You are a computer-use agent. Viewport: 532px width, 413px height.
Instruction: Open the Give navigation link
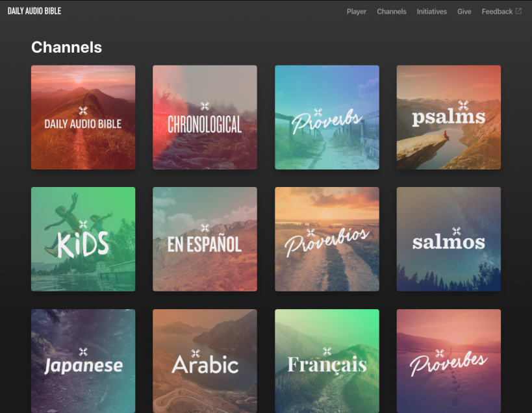pyautogui.click(x=464, y=12)
